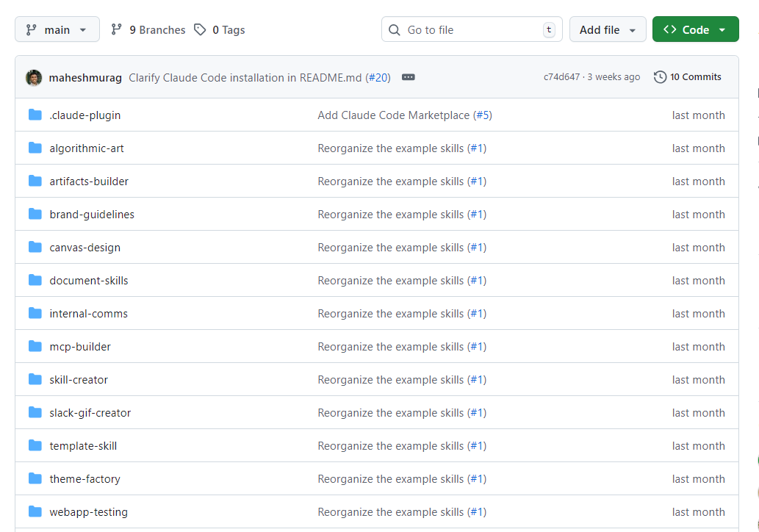Open Add Claude Code Marketplace commit message

394,115
